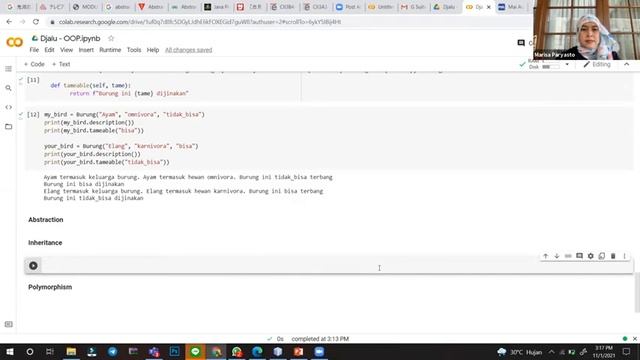640x360 pixels.
Task: Open LINE app from taskbar
Action: tap(195, 351)
